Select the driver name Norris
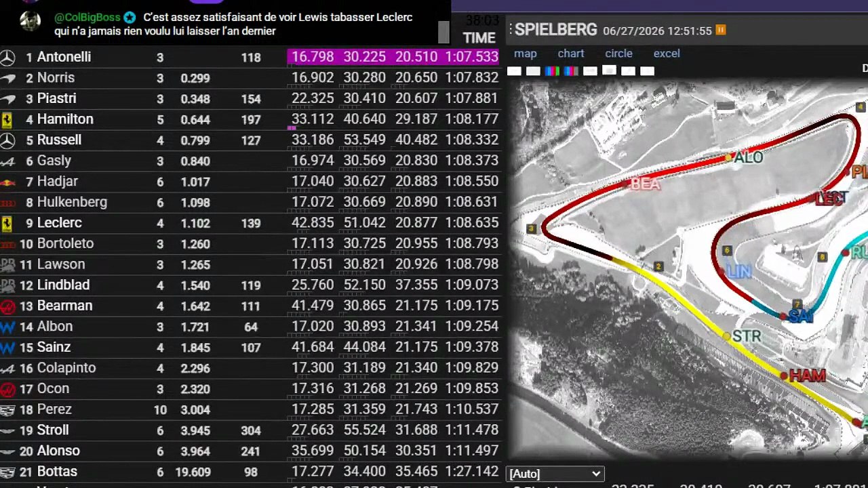The height and width of the screenshot is (488, 868). [x=56, y=78]
